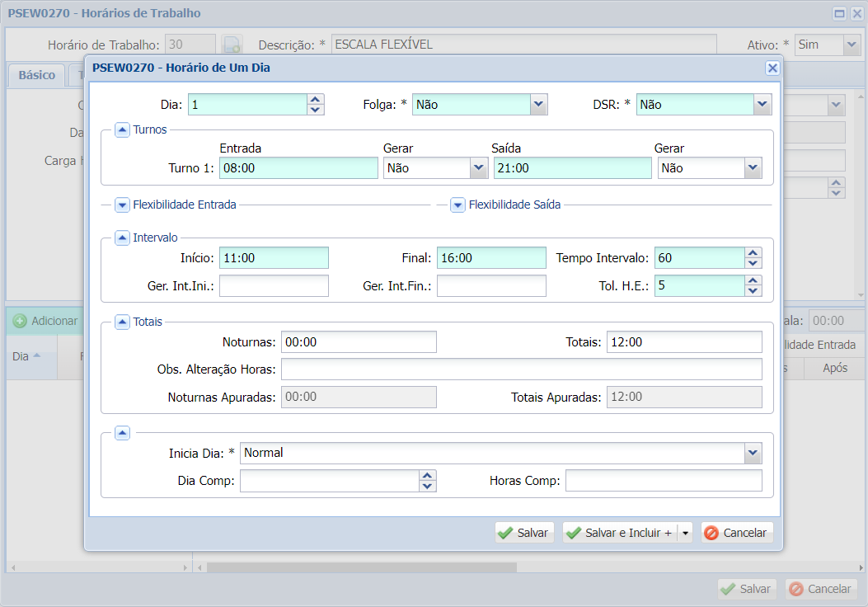Image resolution: width=868 pixels, height=607 pixels.
Task: Click Salvar e Incluir + button
Action: coord(620,533)
